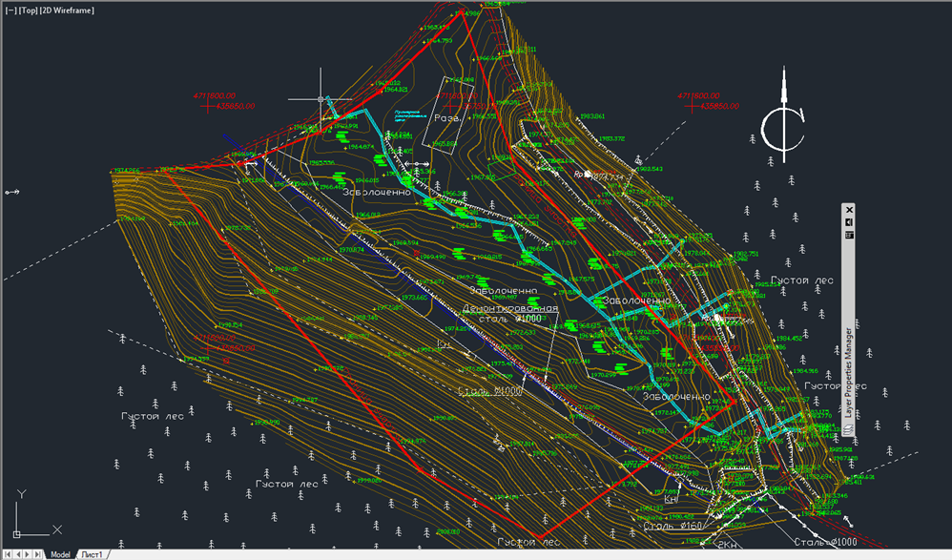Click the last layout tab arrow

pyautogui.click(x=38, y=553)
